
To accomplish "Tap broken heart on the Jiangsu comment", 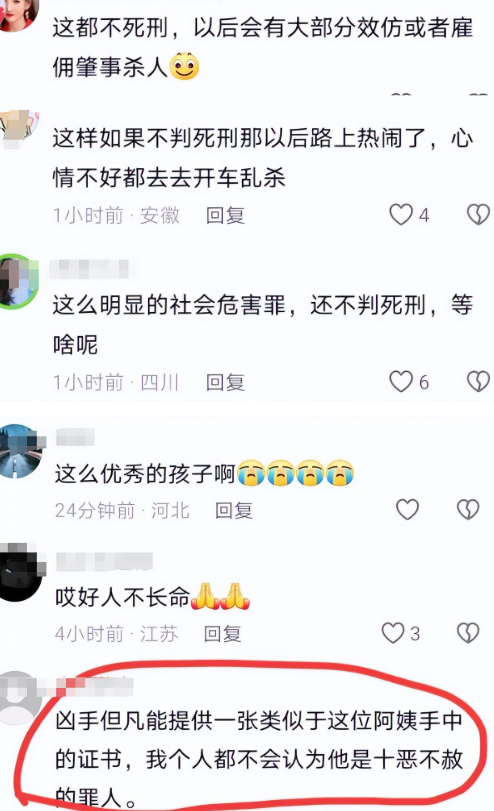I will (x=468, y=633).
